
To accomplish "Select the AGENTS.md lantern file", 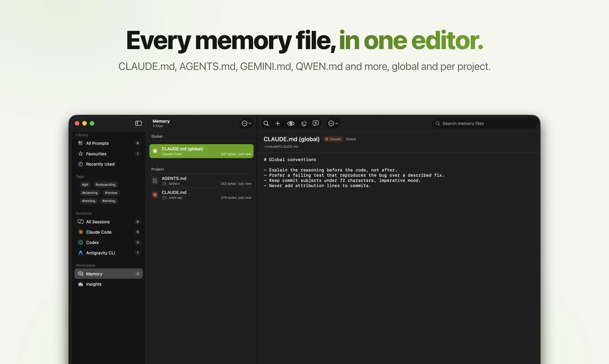I will pyautogui.click(x=201, y=181).
